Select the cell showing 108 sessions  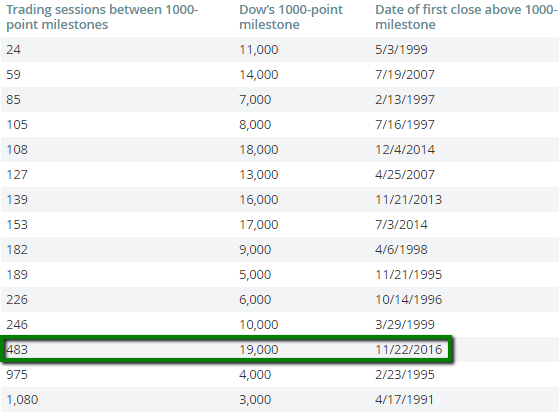[17, 149]
